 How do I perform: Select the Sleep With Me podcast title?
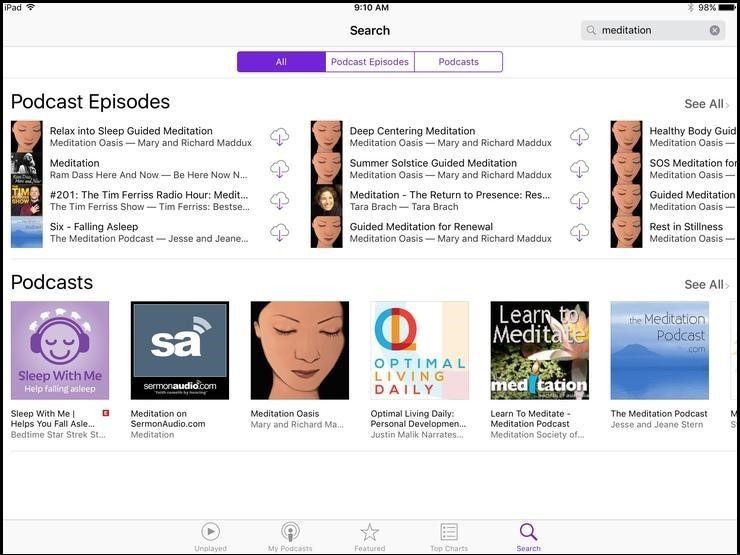pos(53,419)
